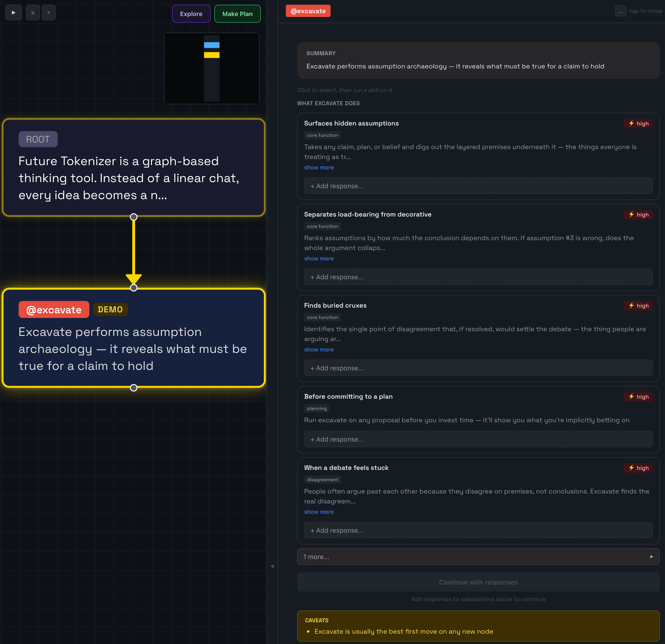Screen dimensions: 665x644
Task: Click the ellipsis options button in panel header
Action: [x=620, y=11]
